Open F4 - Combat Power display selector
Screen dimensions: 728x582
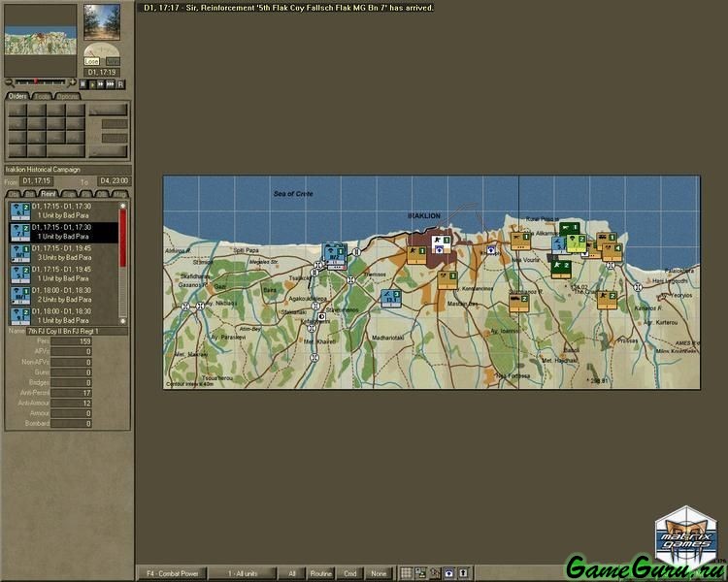[172, 573]
